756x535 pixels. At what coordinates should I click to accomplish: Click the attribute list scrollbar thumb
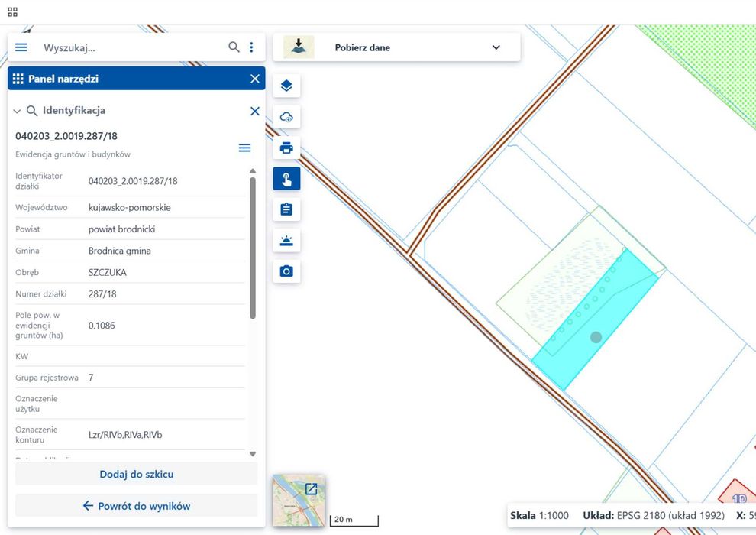coord(253,248)
